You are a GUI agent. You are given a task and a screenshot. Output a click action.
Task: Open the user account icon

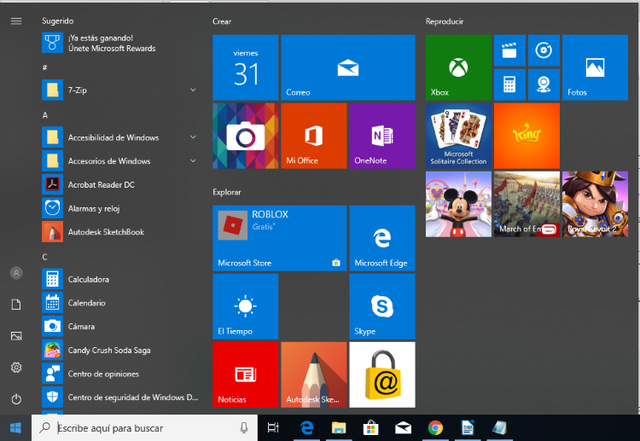(16, 273)
